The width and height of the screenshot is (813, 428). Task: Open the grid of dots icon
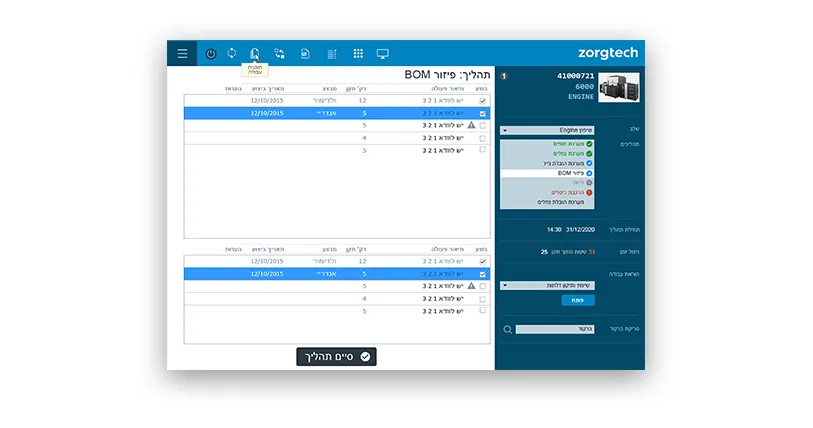[358, 53]
